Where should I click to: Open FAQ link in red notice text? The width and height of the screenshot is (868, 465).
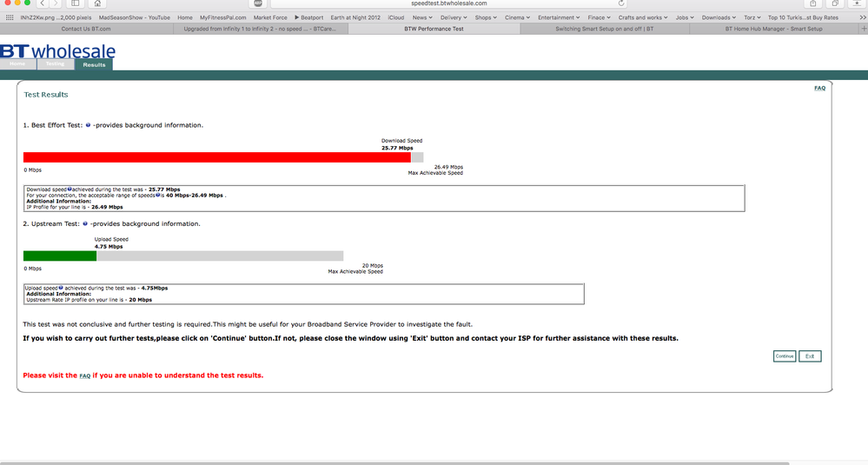click(x=84, y=375)
